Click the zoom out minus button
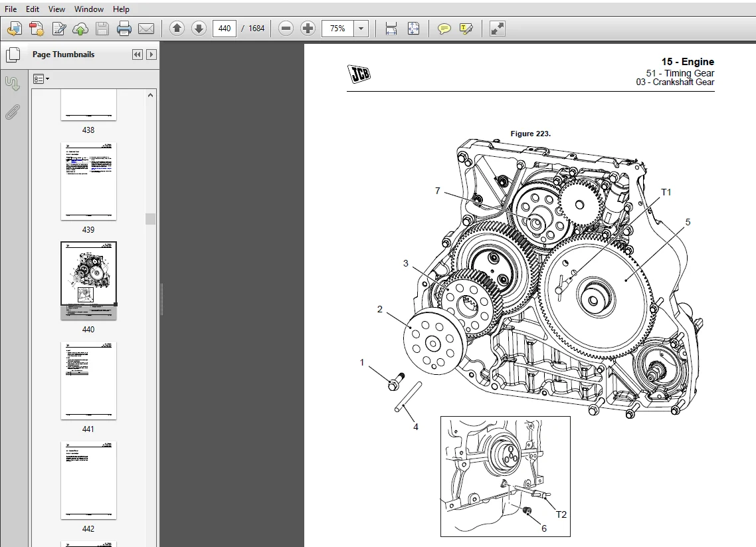Screen dimensions: 756x547 click(286, 29)
